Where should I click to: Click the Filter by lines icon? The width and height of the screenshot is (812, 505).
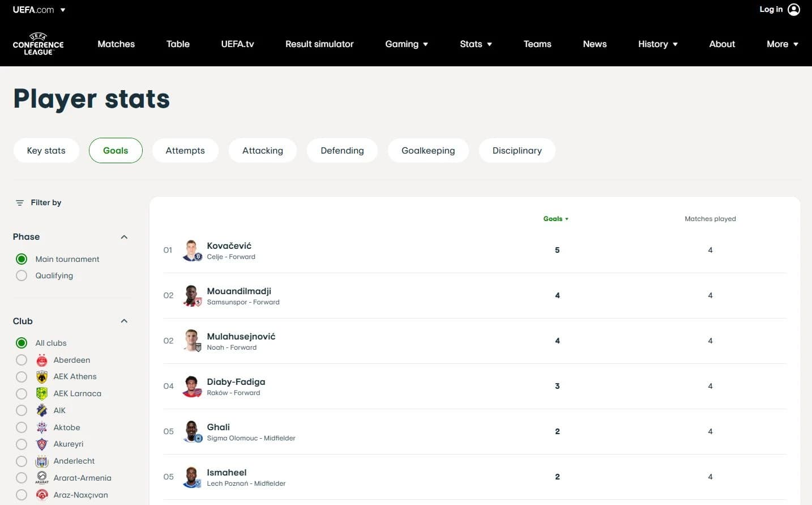pos(20,203)
